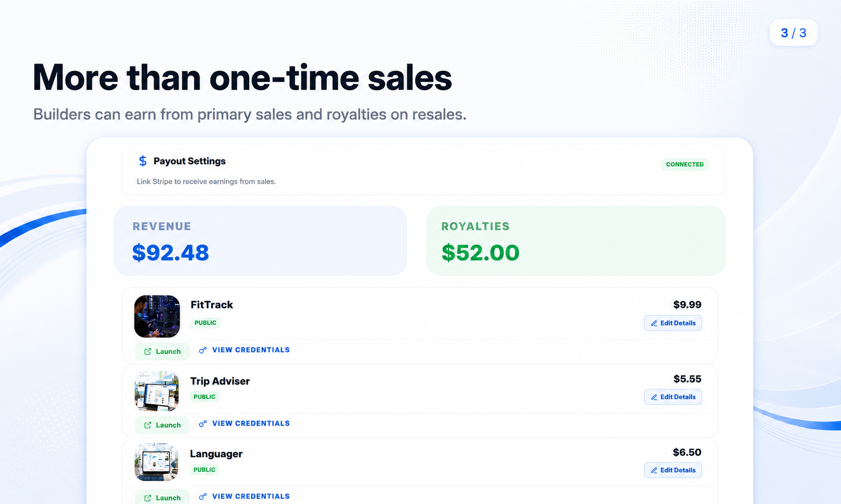841x504 pixels.
Task: Edit details of FitTrack
Action: 673,323
